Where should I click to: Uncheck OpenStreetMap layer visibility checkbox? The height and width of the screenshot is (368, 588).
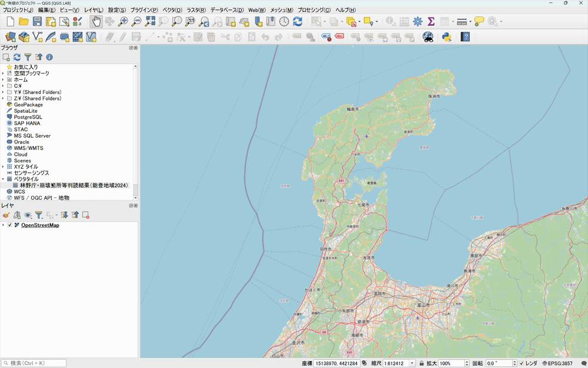pyautogui.click(x=10, y=225)
